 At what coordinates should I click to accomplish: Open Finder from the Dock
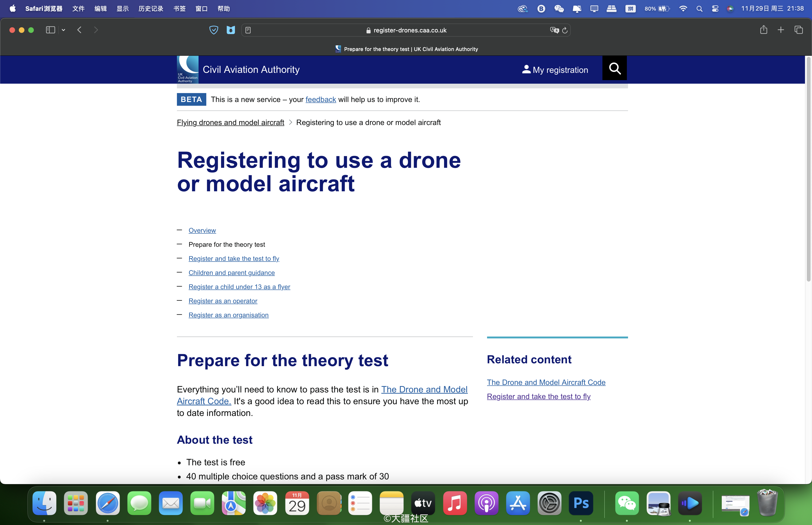tap(44, 503)
